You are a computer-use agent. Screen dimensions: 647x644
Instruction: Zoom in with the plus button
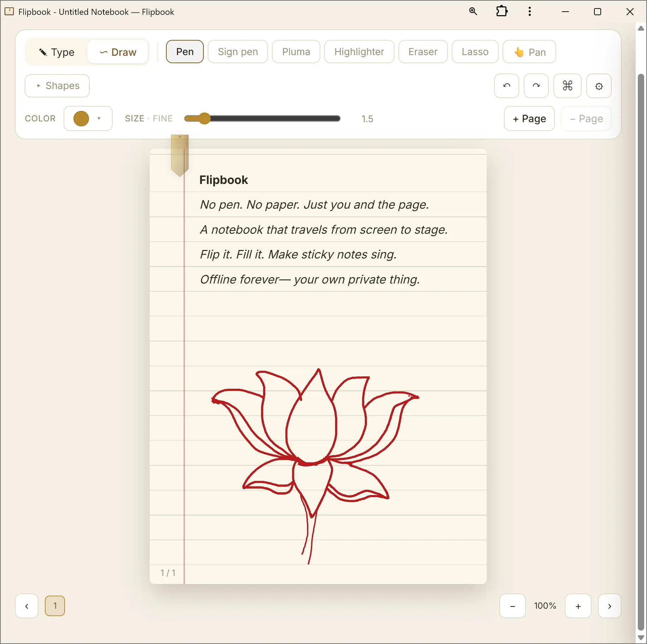578,606
